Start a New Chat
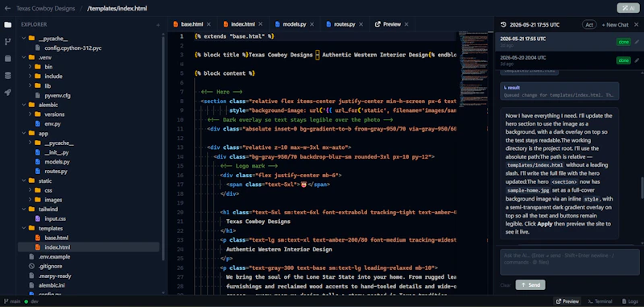The height and width of the screenshot is (307, 644). pyautogui.click(x=615, y=25)
